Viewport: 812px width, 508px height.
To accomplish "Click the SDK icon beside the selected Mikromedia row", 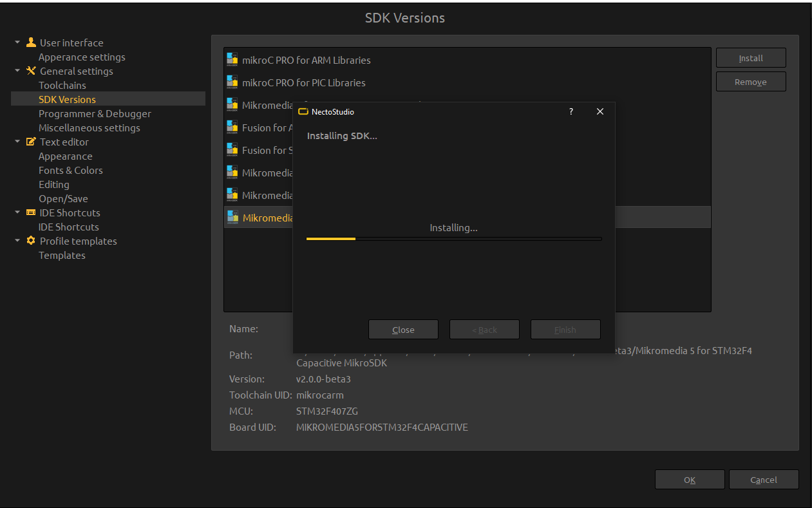I will pyautogui.click(x=232, y=217).
